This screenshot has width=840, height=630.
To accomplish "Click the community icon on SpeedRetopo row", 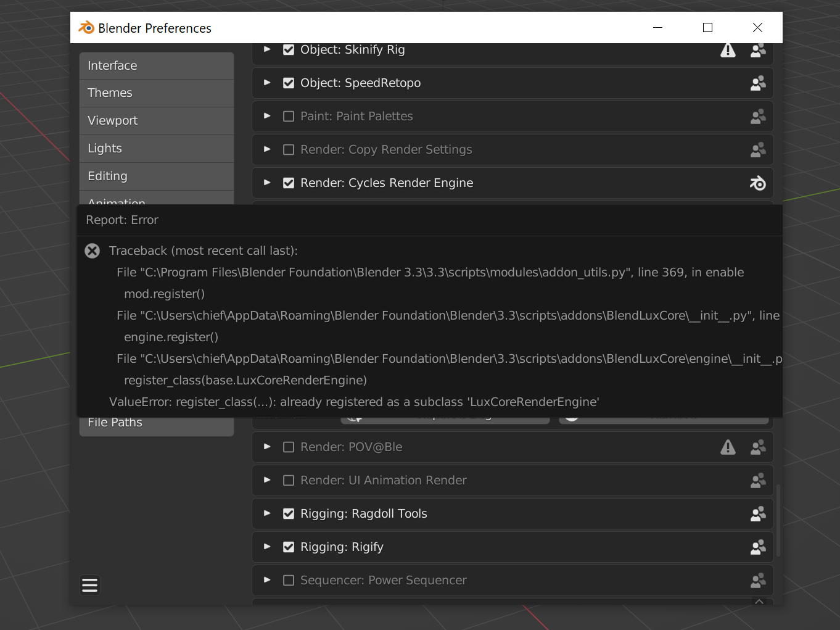I will (x=758, y=83).
